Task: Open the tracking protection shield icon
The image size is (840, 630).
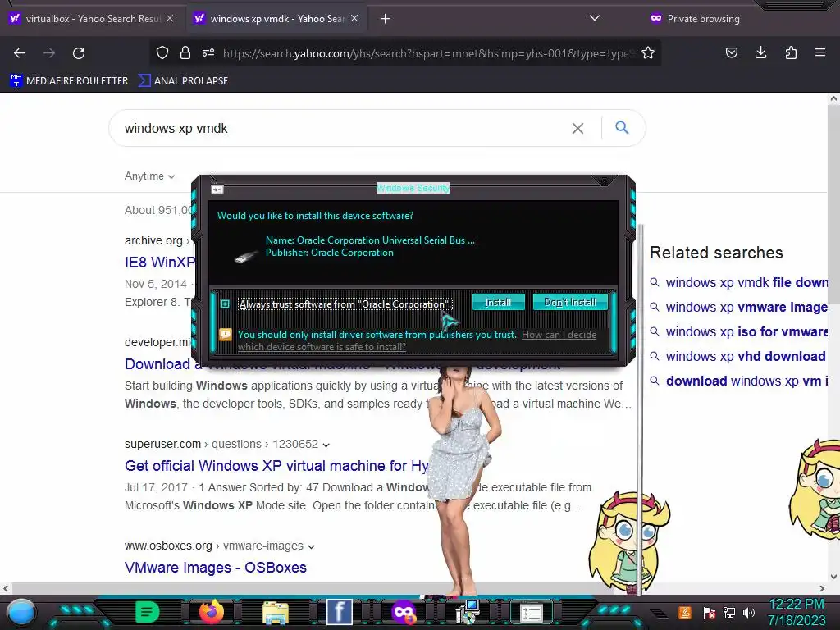Action: [162, 52]
